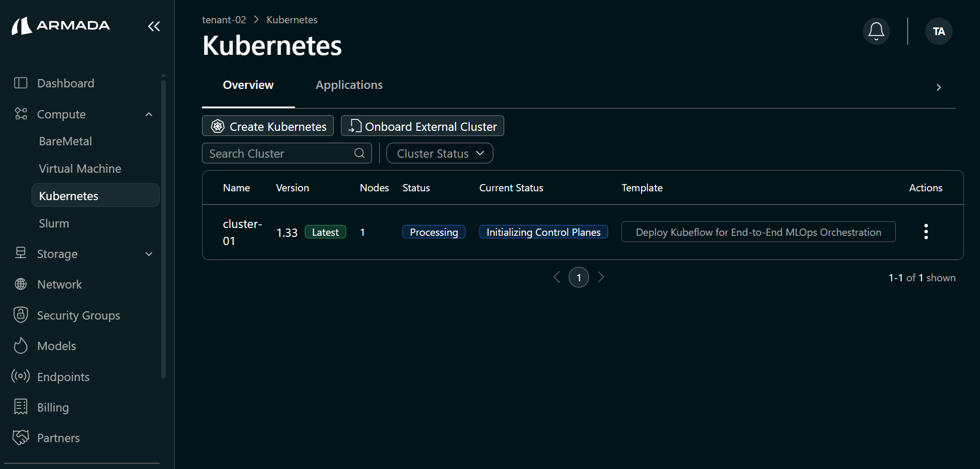Click the Storage icon in sidebar
980x469 pixels.
point(21,253)
